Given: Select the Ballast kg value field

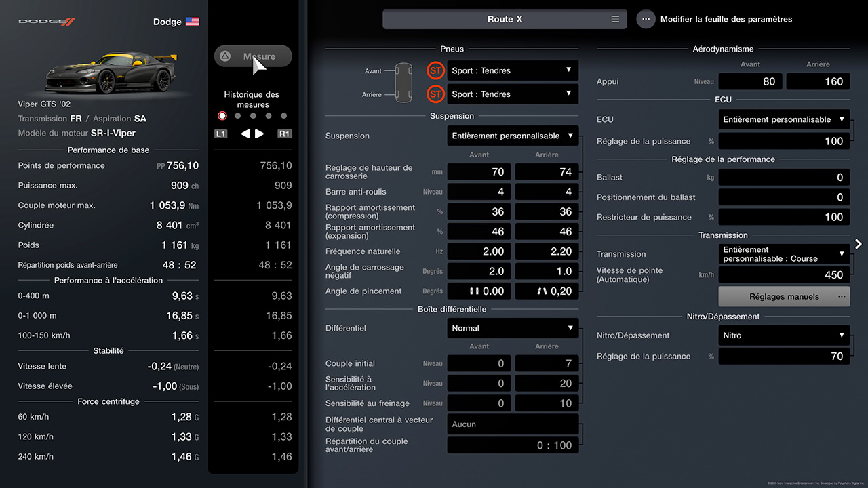Looking at the screenshot, I should pyautogui.click(x=784, y=177).
